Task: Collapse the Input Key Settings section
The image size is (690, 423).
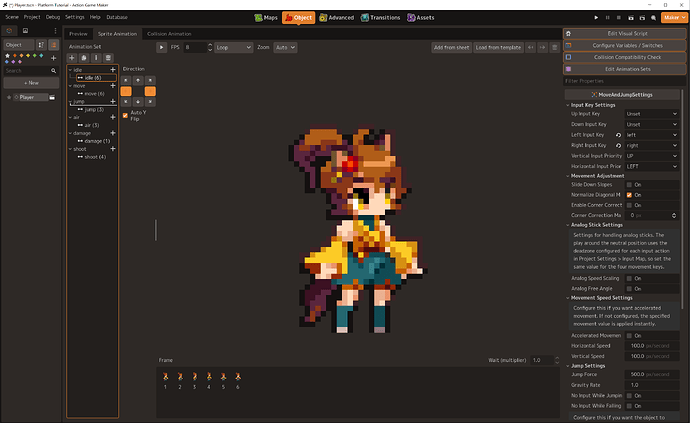Action: click(568, 105)
